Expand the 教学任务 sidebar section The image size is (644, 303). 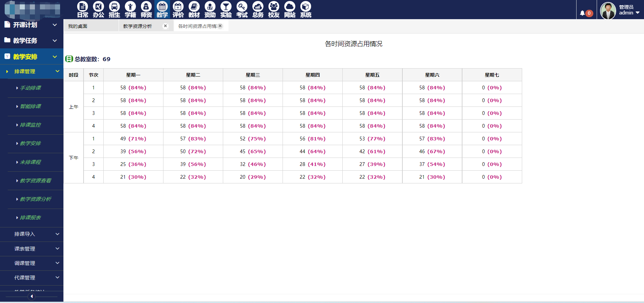coord(32,41)
